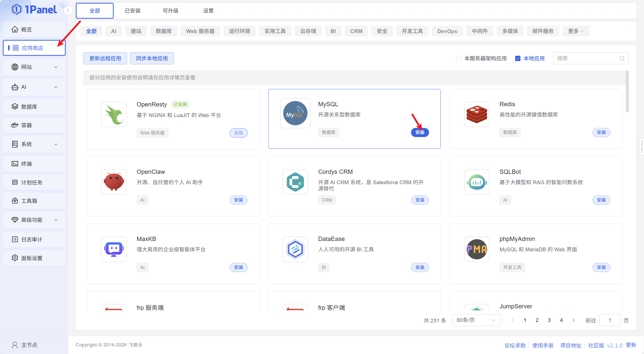Screen dimensions: 644x354
Task: Open the OpenClaw app icon
Action: tap(114, 182)
